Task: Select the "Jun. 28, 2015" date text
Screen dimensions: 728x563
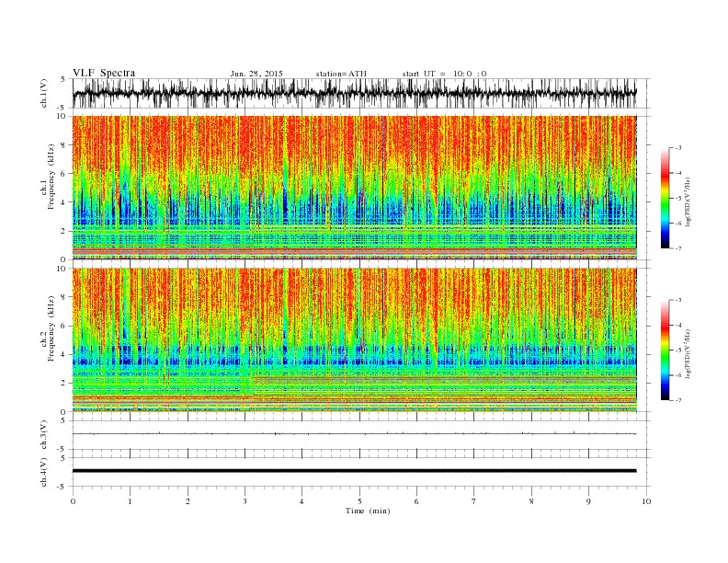Action: (256, 74)
